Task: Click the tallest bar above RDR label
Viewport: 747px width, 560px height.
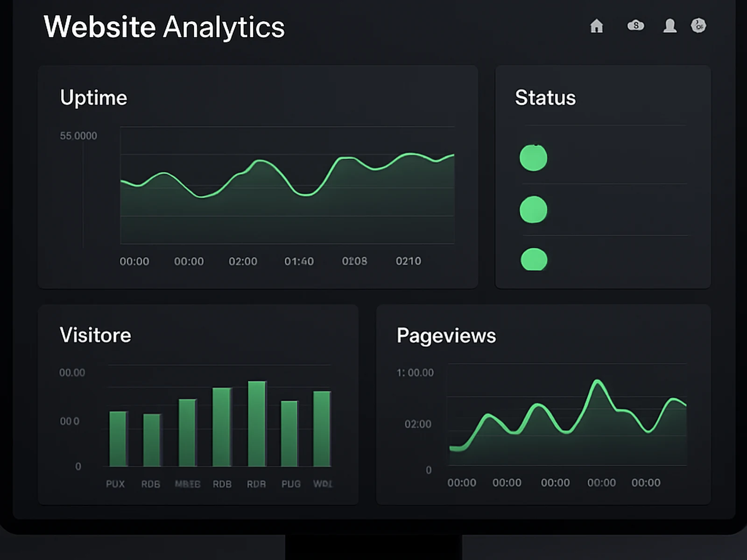Action: coord(257,424)
